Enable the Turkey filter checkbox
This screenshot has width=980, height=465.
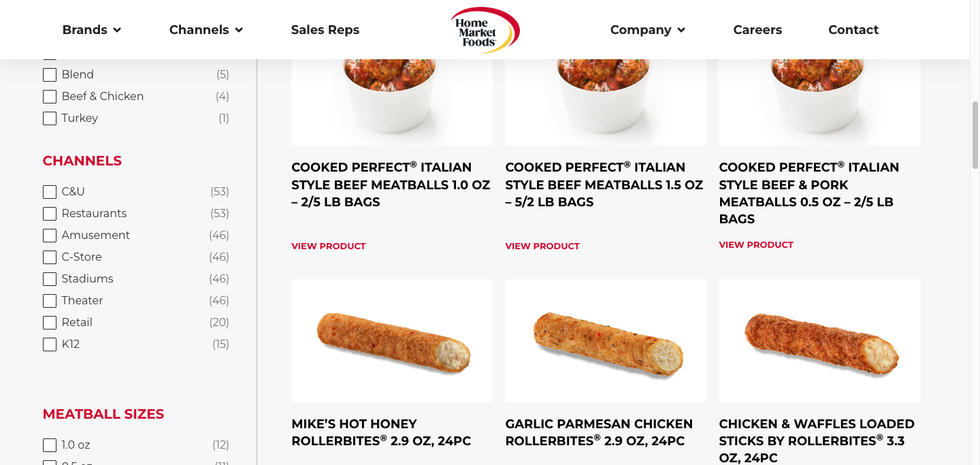pos(50,118)
